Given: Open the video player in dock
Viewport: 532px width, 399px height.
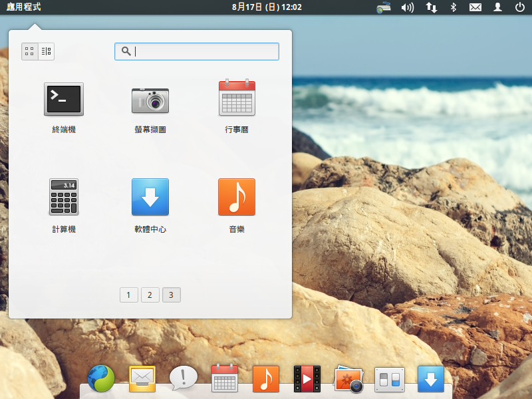Looking at the screenshot, I should pyautogui.click(x=307, y=378).
